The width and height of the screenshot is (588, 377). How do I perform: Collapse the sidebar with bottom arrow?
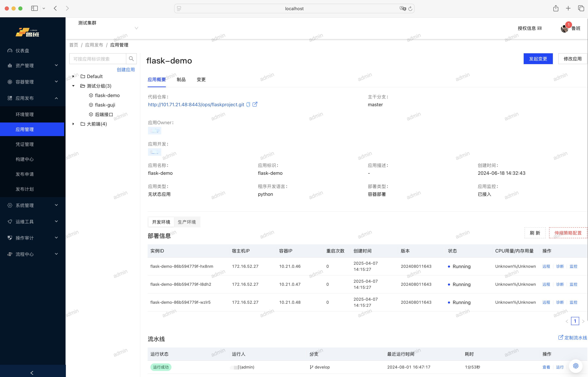(x=32, y=373)
